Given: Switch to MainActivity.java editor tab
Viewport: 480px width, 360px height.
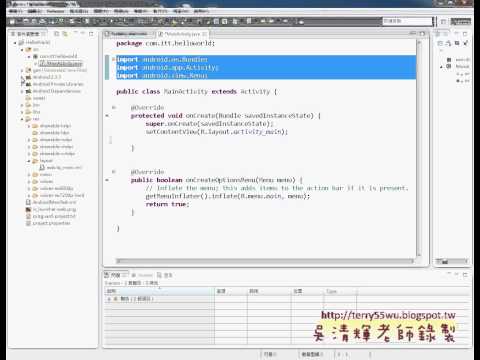Looking at the screenshot, I should [x=182, y=34].
